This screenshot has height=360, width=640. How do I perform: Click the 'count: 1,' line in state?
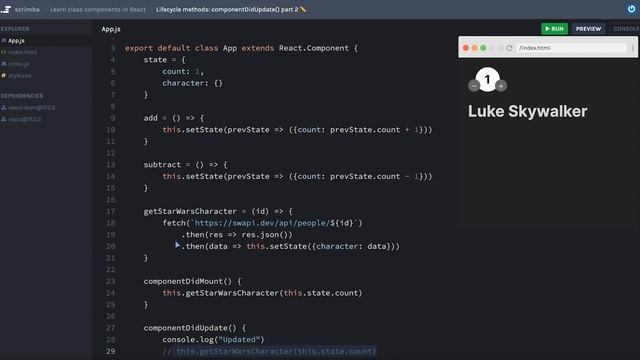click(183, 71)
